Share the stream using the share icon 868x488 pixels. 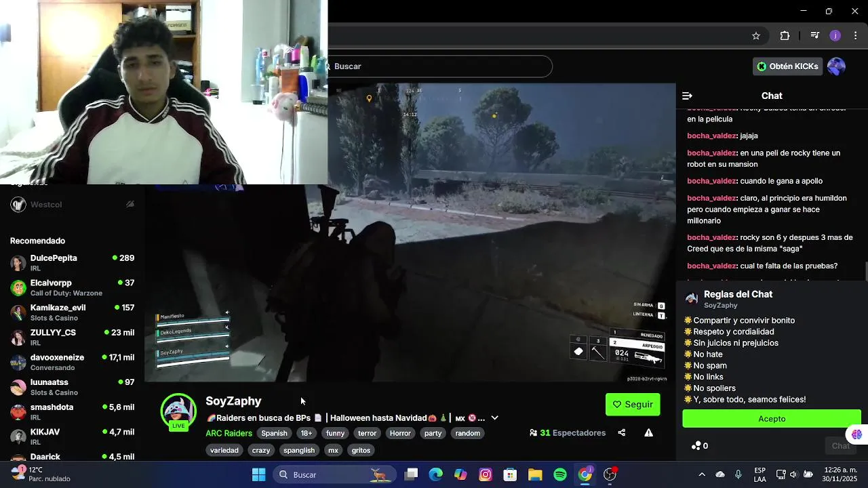click(622, 433)
